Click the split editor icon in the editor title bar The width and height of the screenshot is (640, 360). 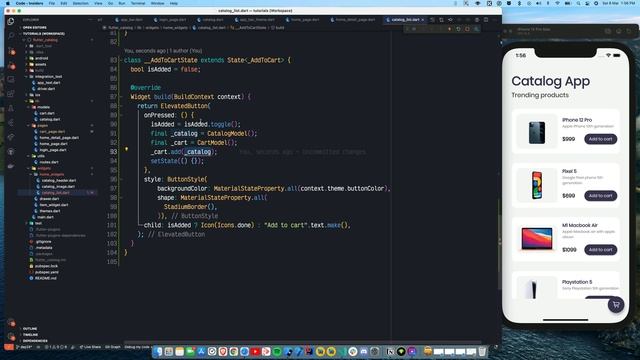[486, 20]
